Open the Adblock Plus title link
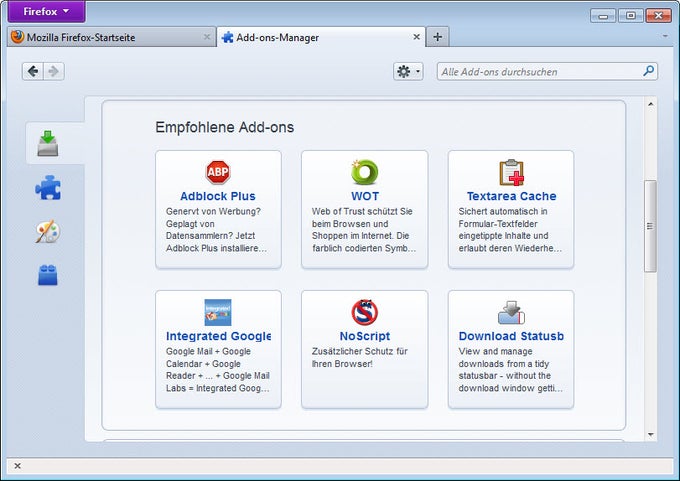Viewport: 680px width, 481px height. [x=218, y=196]
